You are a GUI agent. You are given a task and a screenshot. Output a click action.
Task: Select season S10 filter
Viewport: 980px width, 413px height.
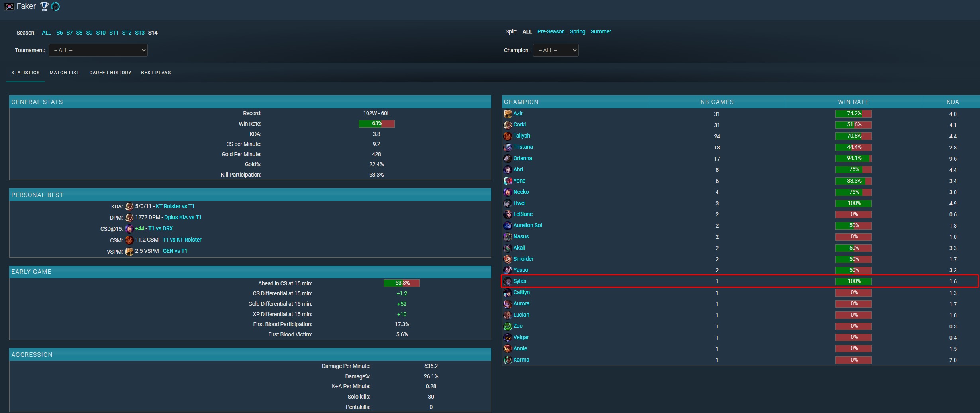pyautogui.click(x=101, y=33)
